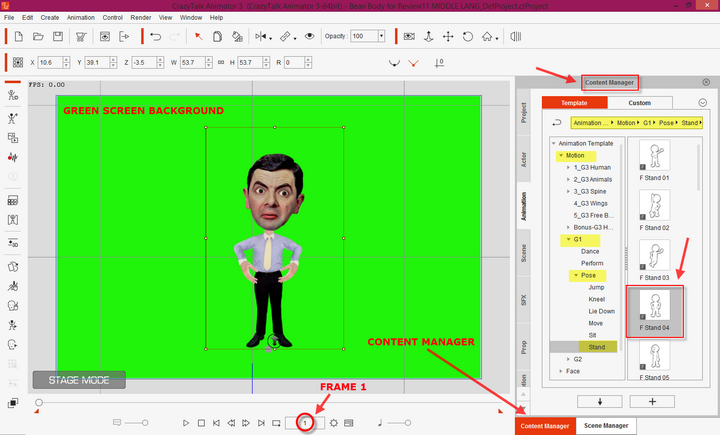Expand the 2_G3 Animals folder
Image resolution: width=720 pixels, height=435 pixels.
568,180
